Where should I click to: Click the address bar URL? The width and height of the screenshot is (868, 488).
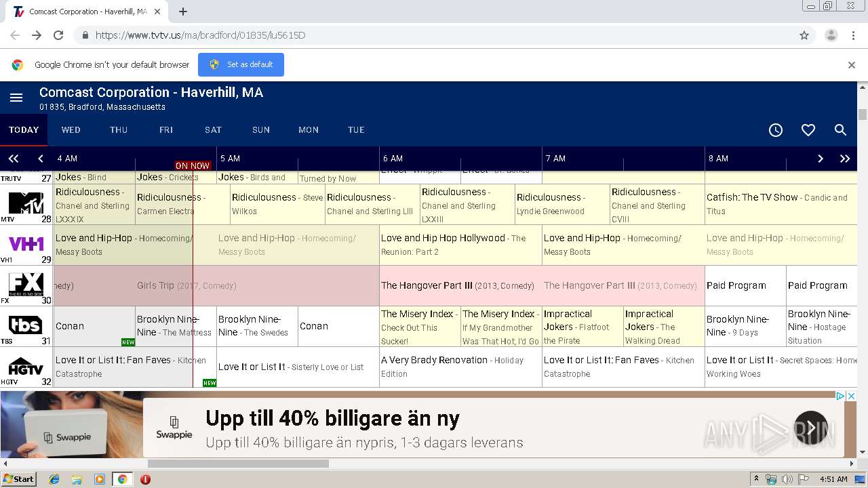pyautogui.click(x=200, y=35)
